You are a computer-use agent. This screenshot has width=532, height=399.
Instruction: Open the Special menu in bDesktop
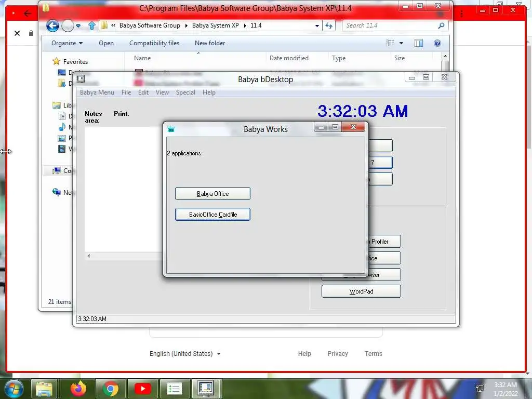[x=185, y=92]
